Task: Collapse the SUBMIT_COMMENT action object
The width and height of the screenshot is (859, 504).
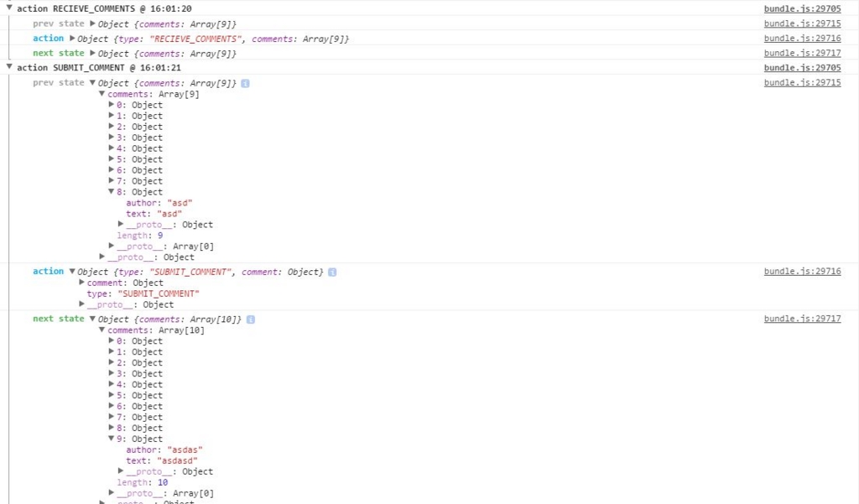Action: point(72,271)
